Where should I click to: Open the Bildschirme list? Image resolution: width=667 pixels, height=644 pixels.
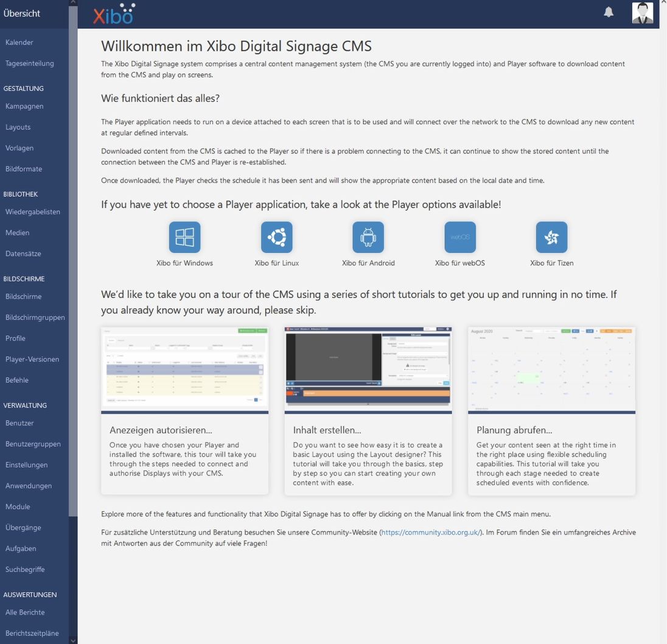[23, 296]
